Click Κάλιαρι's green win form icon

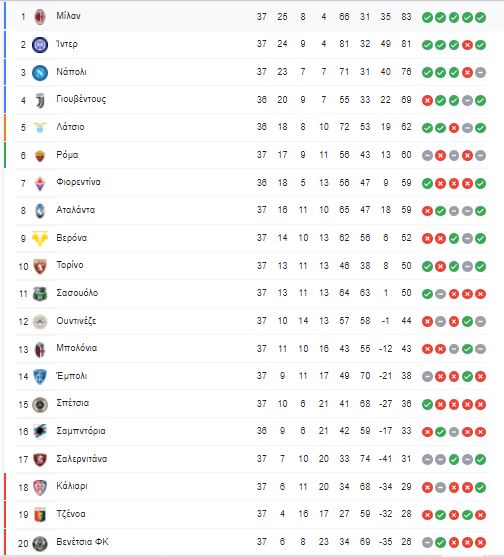pyautogui.click(x=481, y=487)
